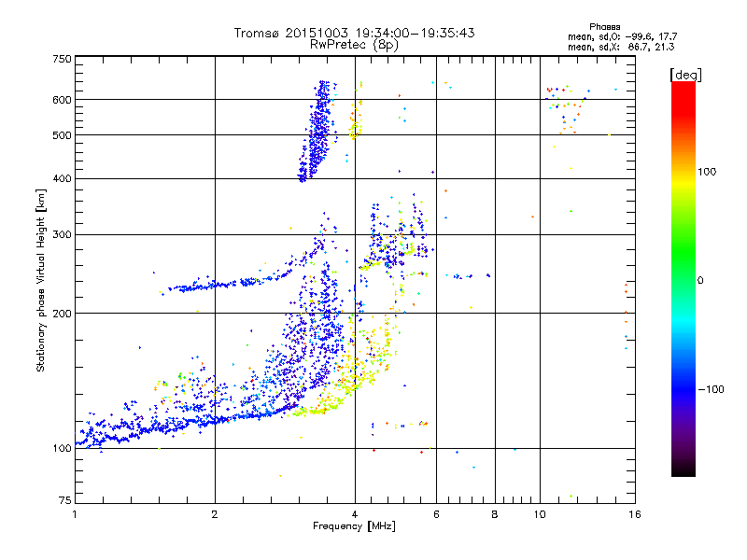
Task: Click the y-axis tick label '400'
Action: 62,179
